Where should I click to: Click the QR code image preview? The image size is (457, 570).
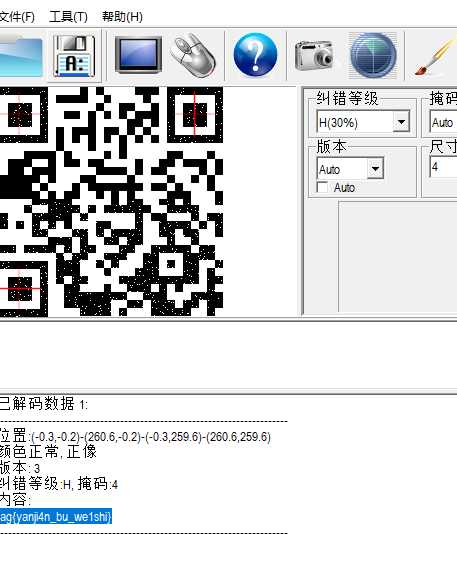[x=111, y=201]
